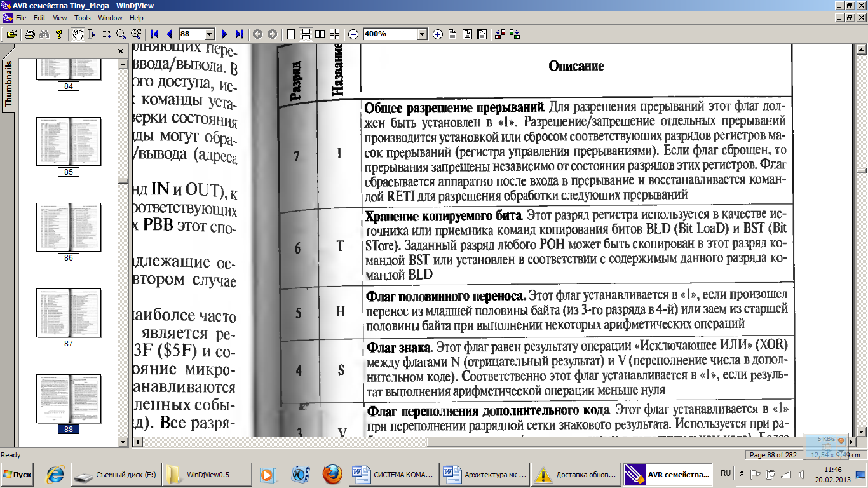Switch to Архитектура мк Word document

pyautogui.click(x=485, y=475)
